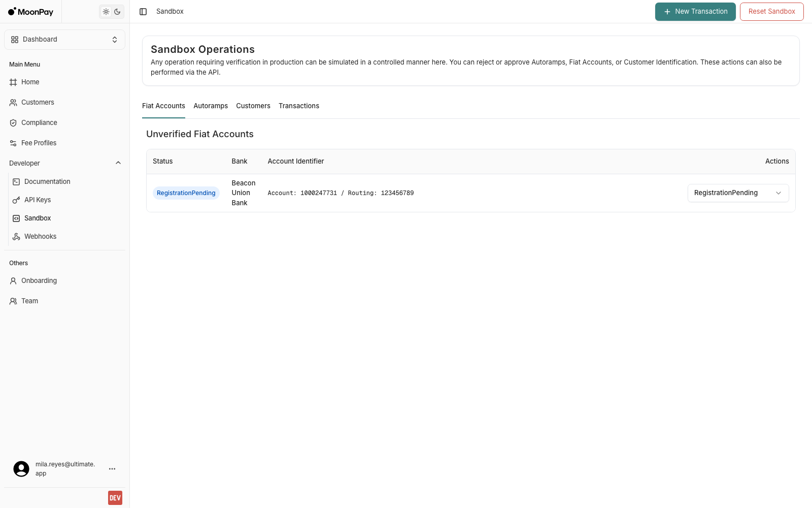Screen dimensions: 812x508
Task: Click the Account Identifier column header
Action: pos(296,162)
